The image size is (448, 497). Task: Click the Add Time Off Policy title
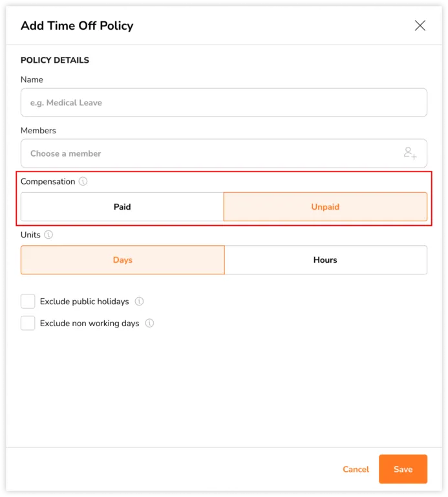77,26
